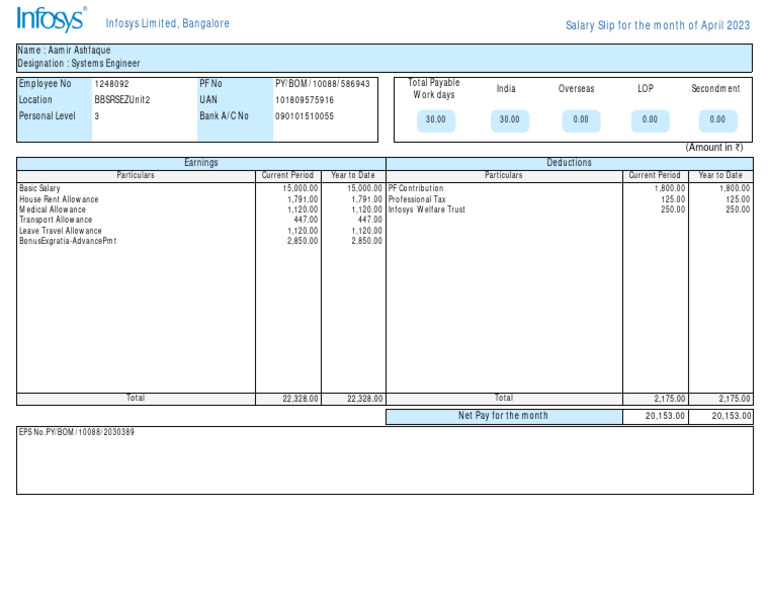Screen dimensions: 768x594
Task: Select the 'Transport Allowance' row label
Action: click(56, 220)
